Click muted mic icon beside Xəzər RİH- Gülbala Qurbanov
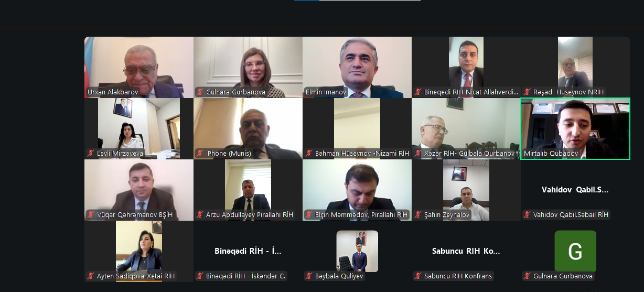644x292 pixels. coord(418,154)
